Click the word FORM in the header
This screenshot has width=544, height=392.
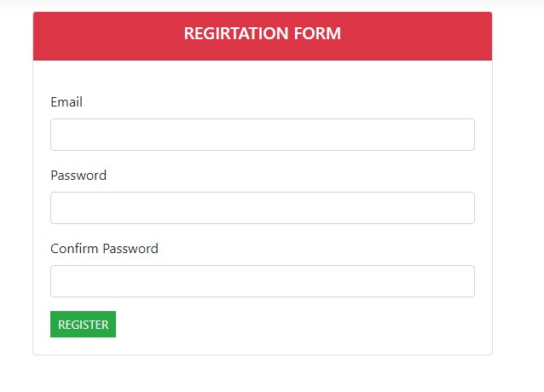[317, 33]
